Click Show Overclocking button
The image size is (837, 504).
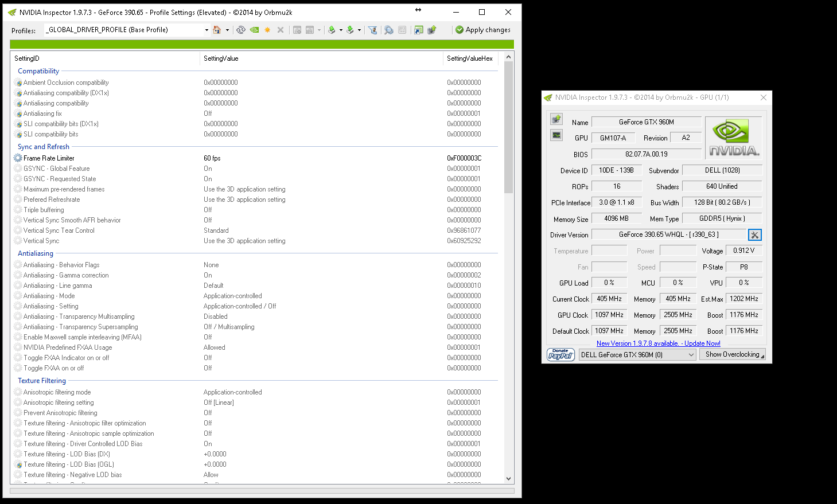732,354
